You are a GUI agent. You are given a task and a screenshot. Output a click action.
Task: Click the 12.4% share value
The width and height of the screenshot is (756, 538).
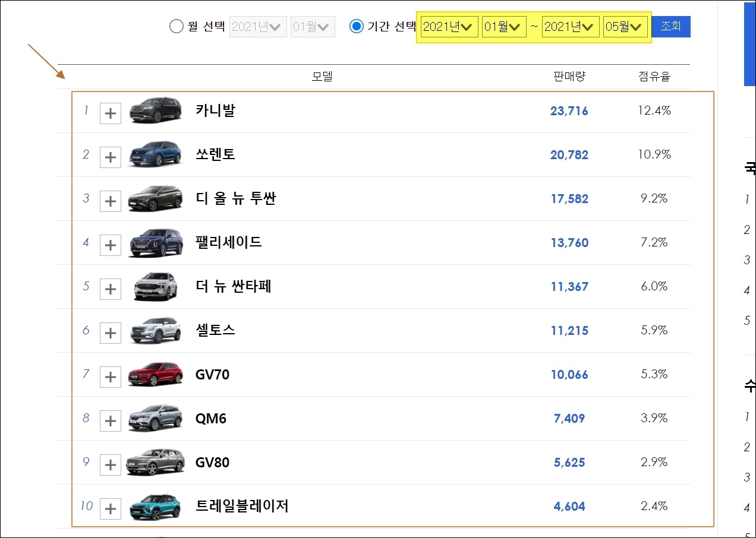[654, 110]
